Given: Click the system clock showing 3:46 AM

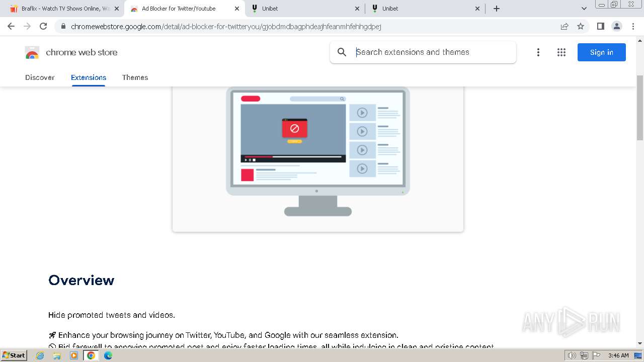Looking at the screenshot, I should (618, 355).
